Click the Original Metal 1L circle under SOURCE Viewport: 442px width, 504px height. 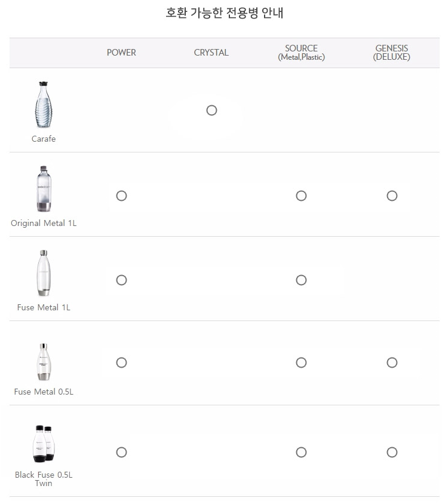[x=301, y=196]
